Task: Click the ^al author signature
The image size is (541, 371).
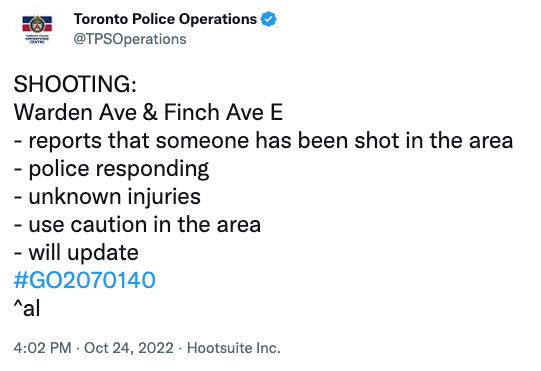Action: [x=27, y=308]
